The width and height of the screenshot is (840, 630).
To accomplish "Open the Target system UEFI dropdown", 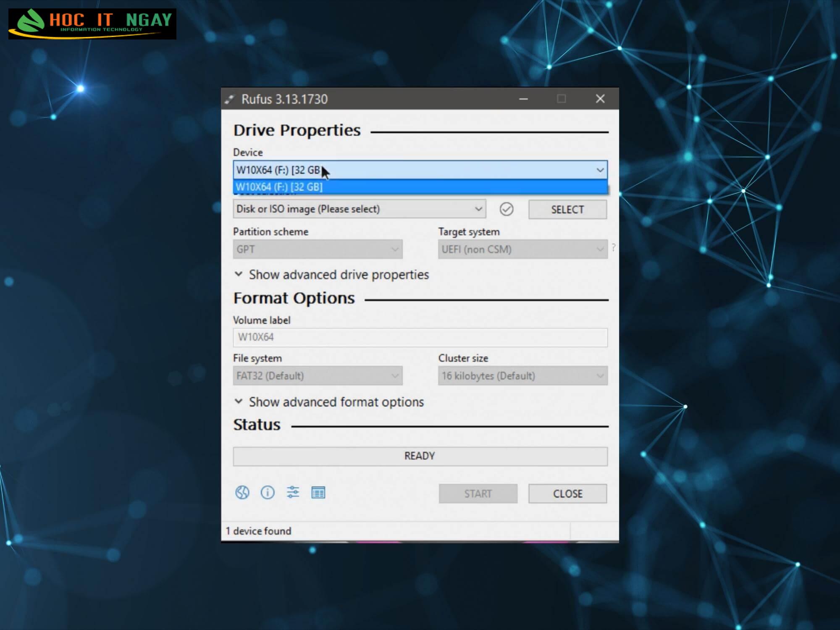I will click(523, 249).
